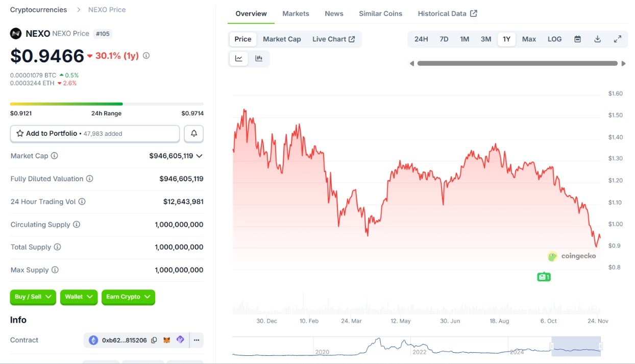Screen dimensions: 635x364
Task: Click the price alert bell icon
Action: (x=194, y=133)
